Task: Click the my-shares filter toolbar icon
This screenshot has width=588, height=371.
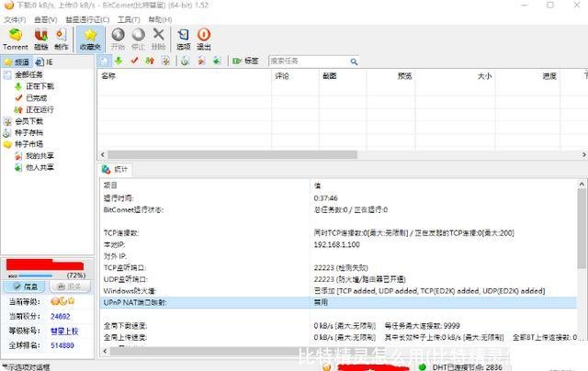Action: point(201,61)
